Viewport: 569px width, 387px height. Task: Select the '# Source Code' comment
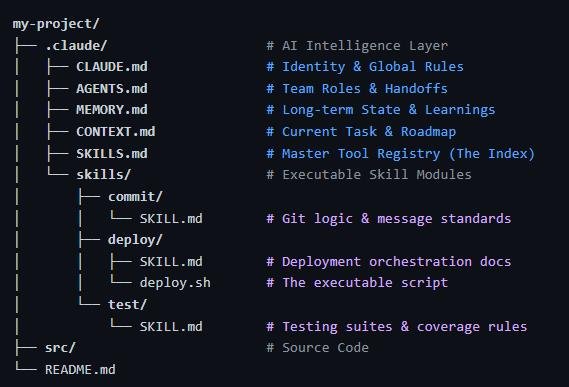pyautogui.click(x=318, y=348)
